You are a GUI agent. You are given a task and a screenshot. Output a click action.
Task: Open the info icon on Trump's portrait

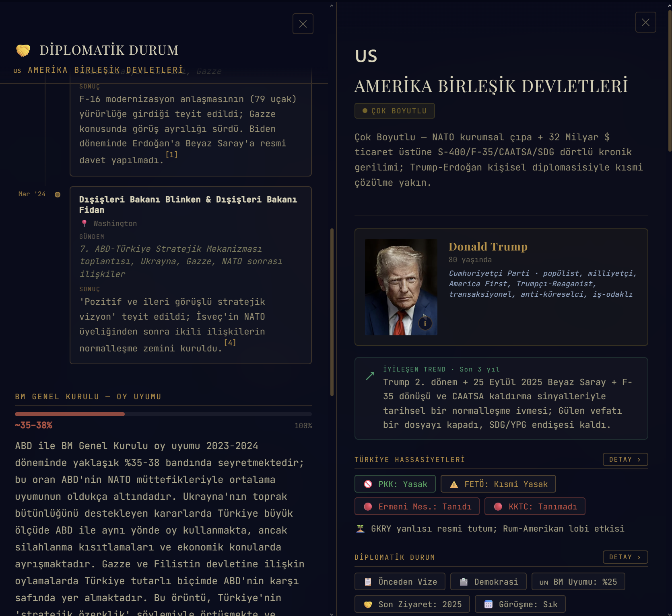tap(425, 322)
